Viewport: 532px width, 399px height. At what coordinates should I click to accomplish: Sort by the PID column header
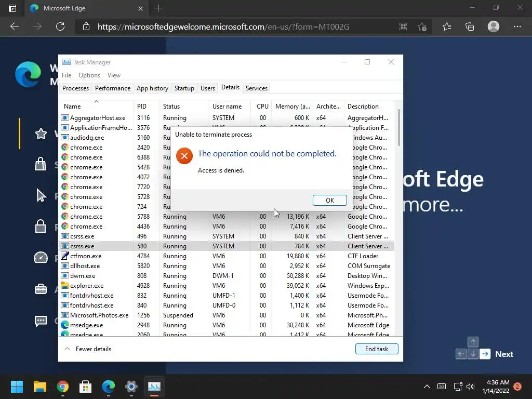pos(147,106)
